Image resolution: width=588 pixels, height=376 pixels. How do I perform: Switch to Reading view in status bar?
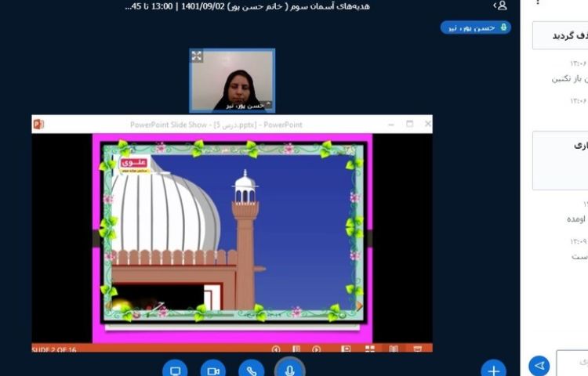click(394, 349)
